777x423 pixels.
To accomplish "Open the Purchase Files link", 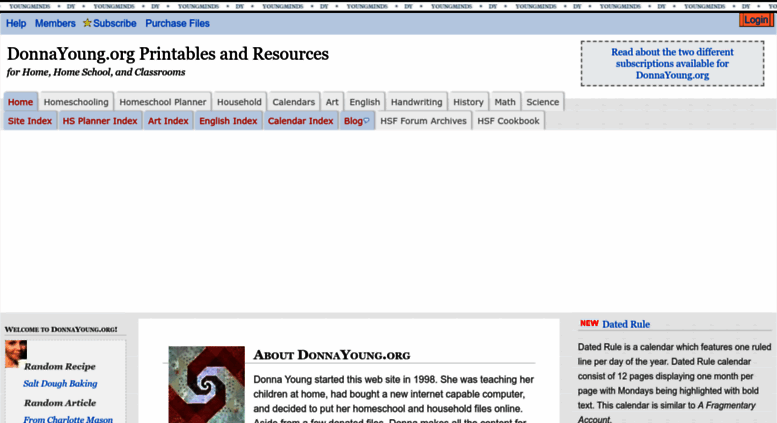I will pyautogui.click(x=177, y=23).
